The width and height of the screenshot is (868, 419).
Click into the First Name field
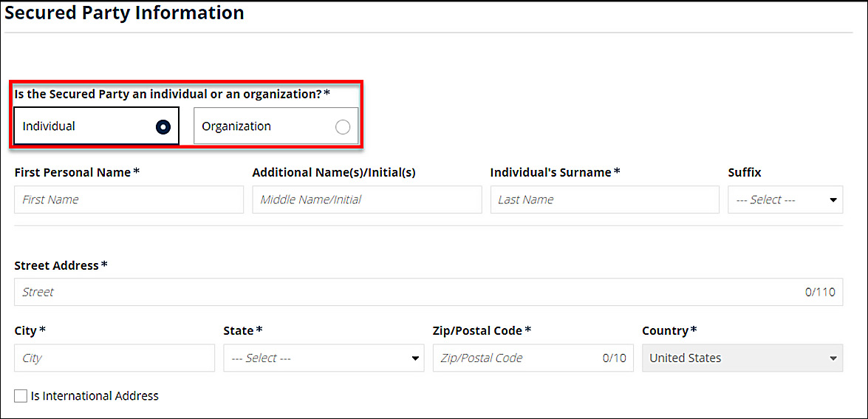point(129,200)
